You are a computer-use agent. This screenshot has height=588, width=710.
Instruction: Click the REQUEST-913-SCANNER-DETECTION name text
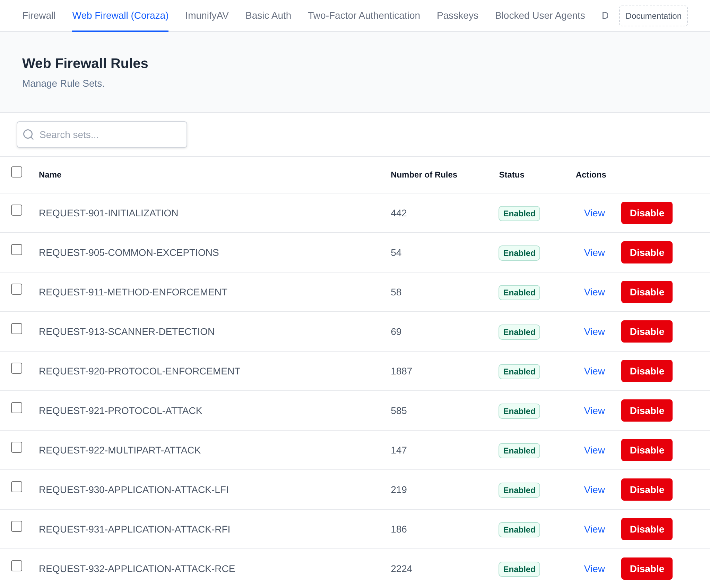[x=127, y=331]
